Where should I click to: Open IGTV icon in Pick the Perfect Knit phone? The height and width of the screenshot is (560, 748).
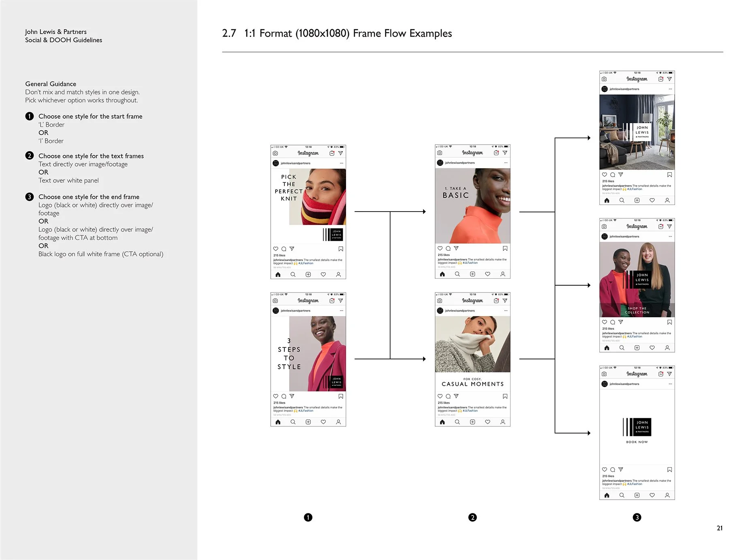click(332, 153)
